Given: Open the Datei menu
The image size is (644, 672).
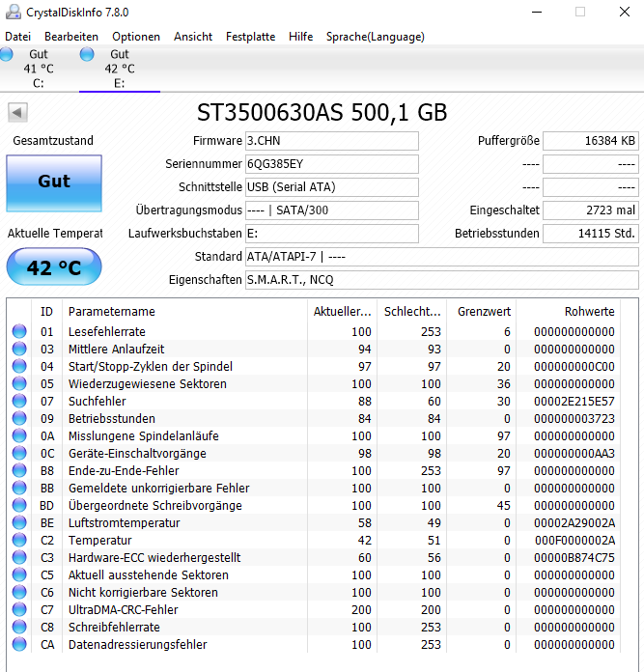Looking at the screenshot, I should pyautogui.click(x=18, y=37).
